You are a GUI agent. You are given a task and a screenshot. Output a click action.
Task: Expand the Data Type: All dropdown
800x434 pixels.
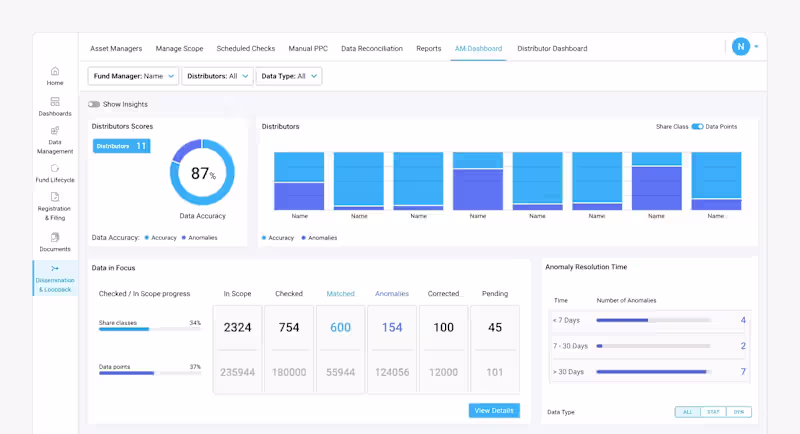pos(289,76)
